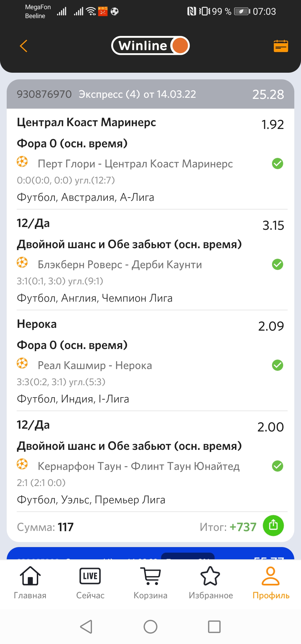The width and height of the screenshot is (301, 644).
Task: Tap football icon beside Перт Глори match
Action: 22,162
